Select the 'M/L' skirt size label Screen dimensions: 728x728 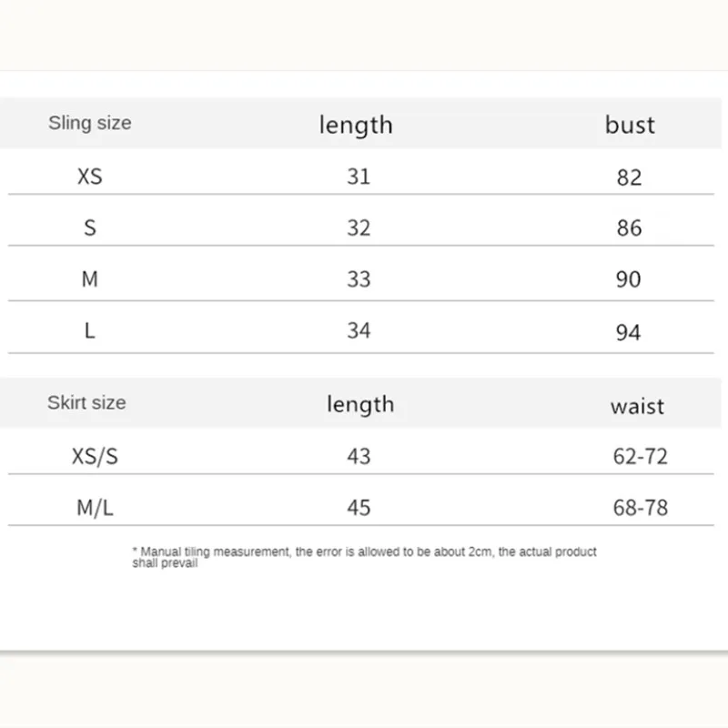point(95,508)
